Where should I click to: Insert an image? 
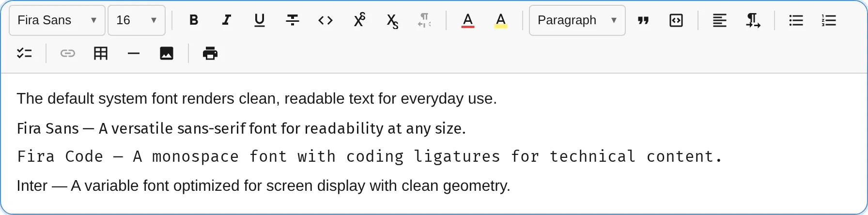tap(167, 53)
